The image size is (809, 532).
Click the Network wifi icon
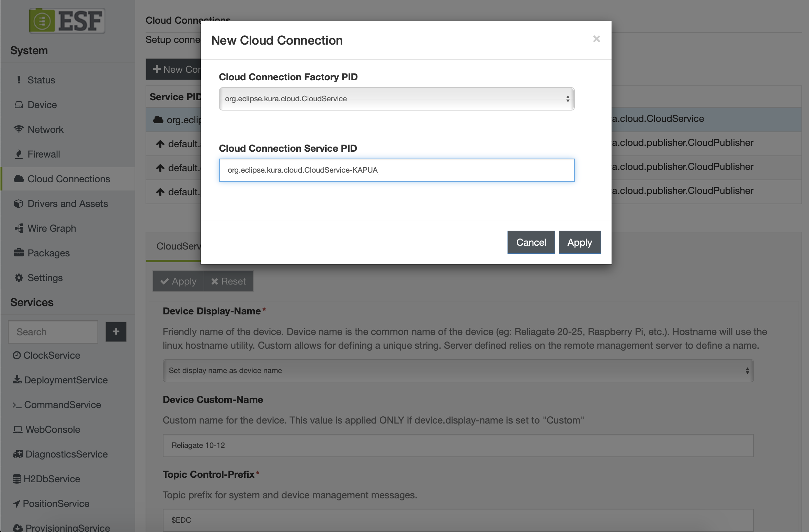19,129
